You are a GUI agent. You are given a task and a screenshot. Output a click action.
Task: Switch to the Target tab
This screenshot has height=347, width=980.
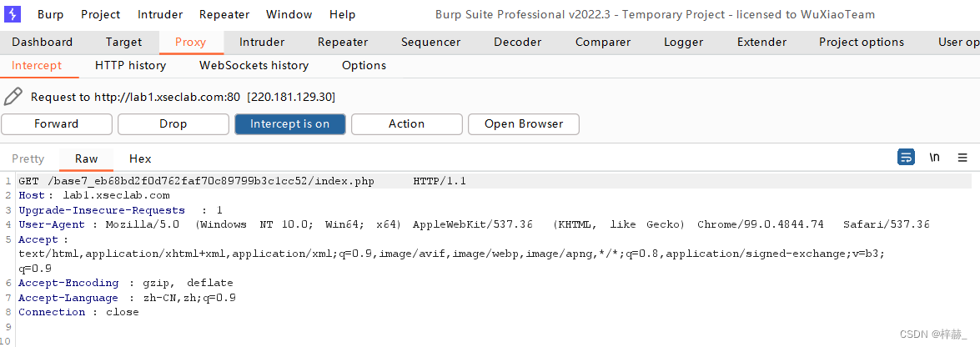click(123, 42)
